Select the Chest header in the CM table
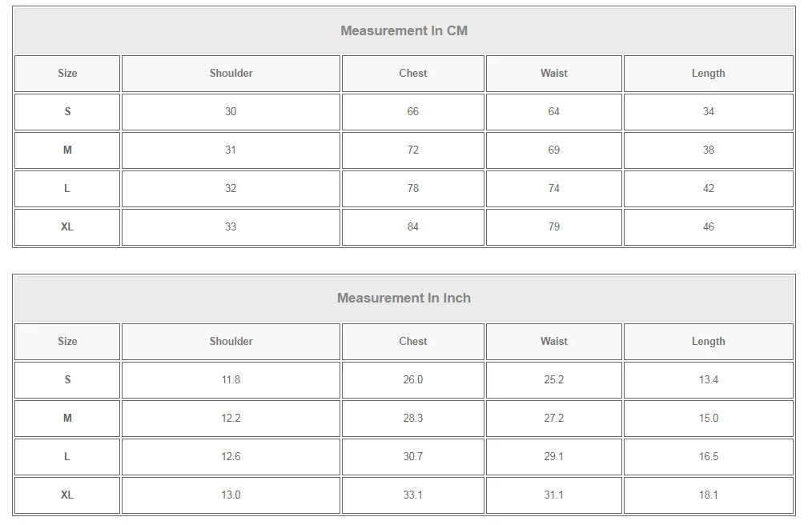 [412, 74]
